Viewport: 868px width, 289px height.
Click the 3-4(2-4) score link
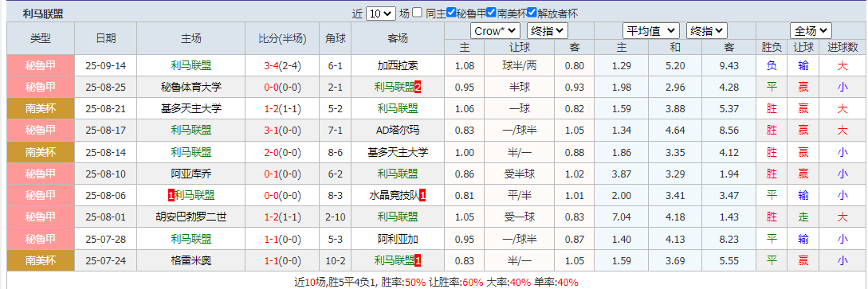(x=282, y=66)
